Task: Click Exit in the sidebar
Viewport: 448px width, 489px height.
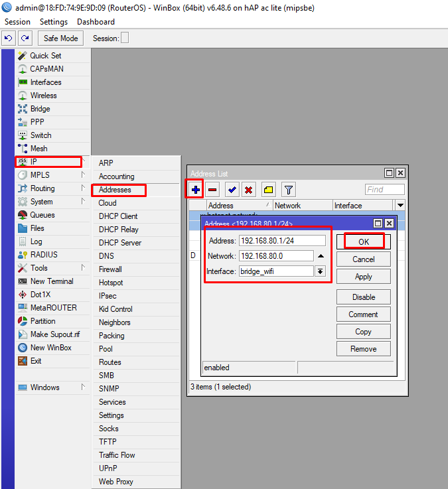Action: tap(52, 361)
